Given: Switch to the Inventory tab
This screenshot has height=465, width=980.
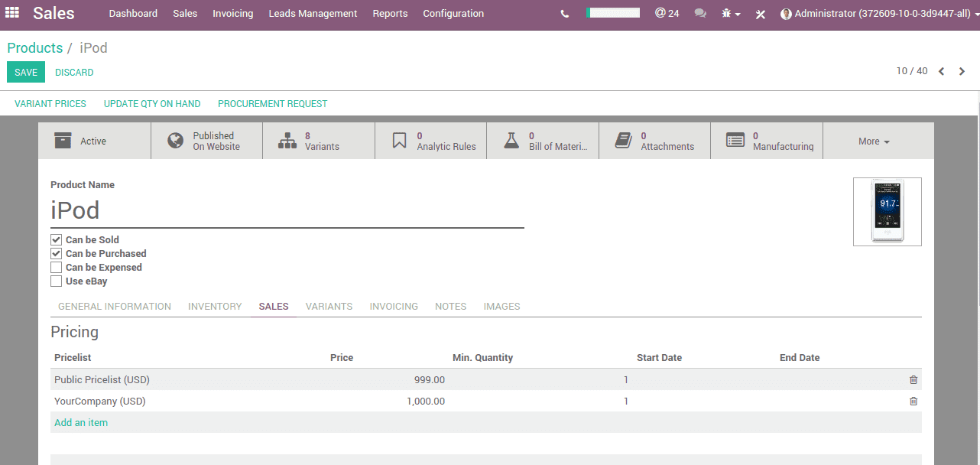Looking at the screenshot, I should click(215, 306).
